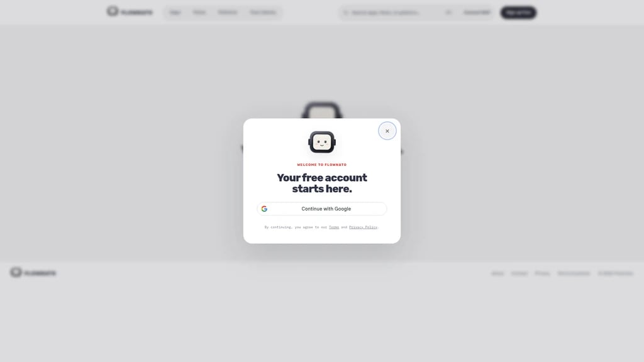Screen dimensions: 644x362
Task: Click the large blurred mascot behind dialog
Action: [x=321, y=110]
